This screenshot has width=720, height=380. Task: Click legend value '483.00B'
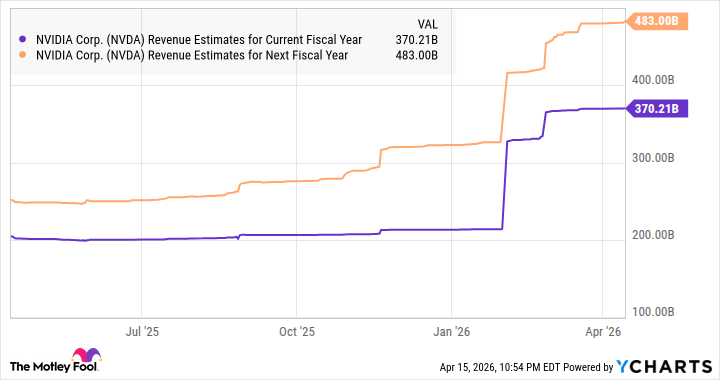pyautogui.click(x=416, y=55)
